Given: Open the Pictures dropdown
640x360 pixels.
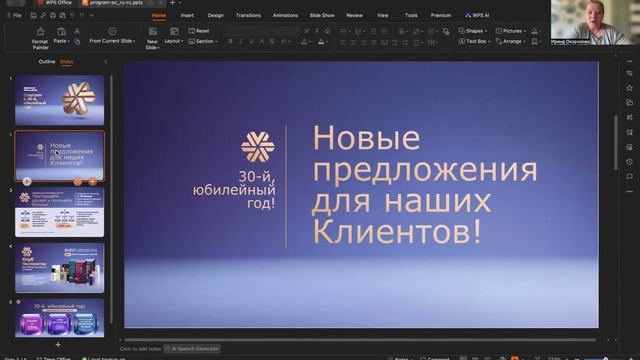Looking at the screenshot, I should [511, 31].
